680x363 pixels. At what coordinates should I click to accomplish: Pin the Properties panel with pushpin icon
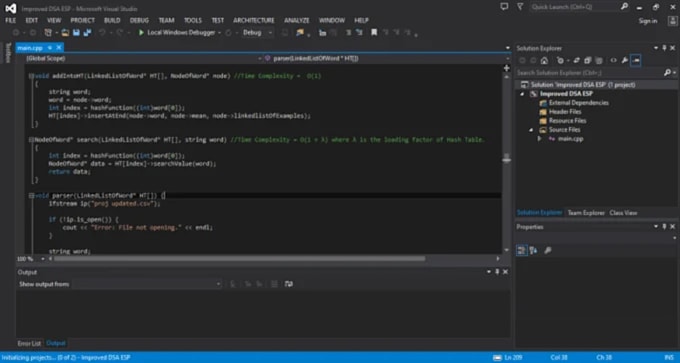pyautogui.click(x=664, y=227)
